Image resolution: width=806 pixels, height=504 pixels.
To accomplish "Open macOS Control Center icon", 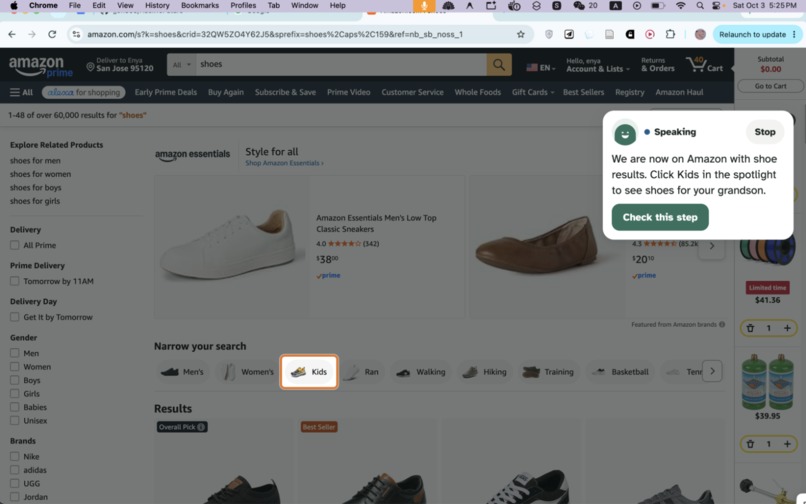I will [x=716, y=6].
